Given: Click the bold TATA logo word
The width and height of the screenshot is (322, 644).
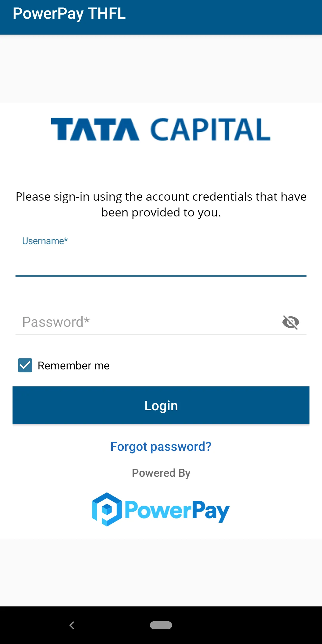Looking at the screenshot, I should coord(95,129).
